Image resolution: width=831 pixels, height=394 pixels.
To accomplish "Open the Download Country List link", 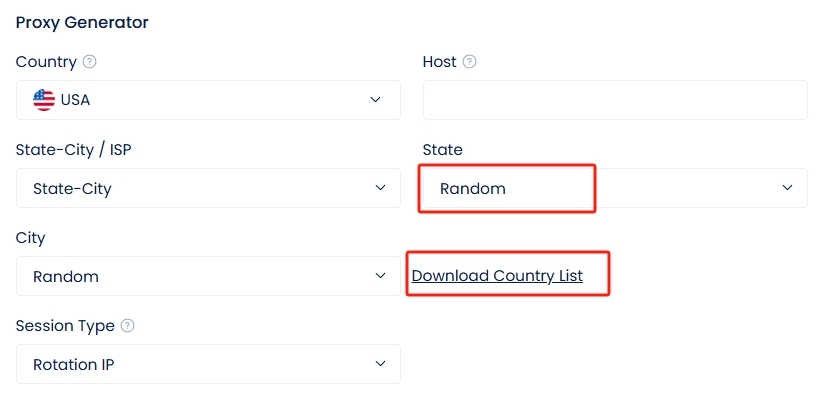I will click(x=497, y=276).
